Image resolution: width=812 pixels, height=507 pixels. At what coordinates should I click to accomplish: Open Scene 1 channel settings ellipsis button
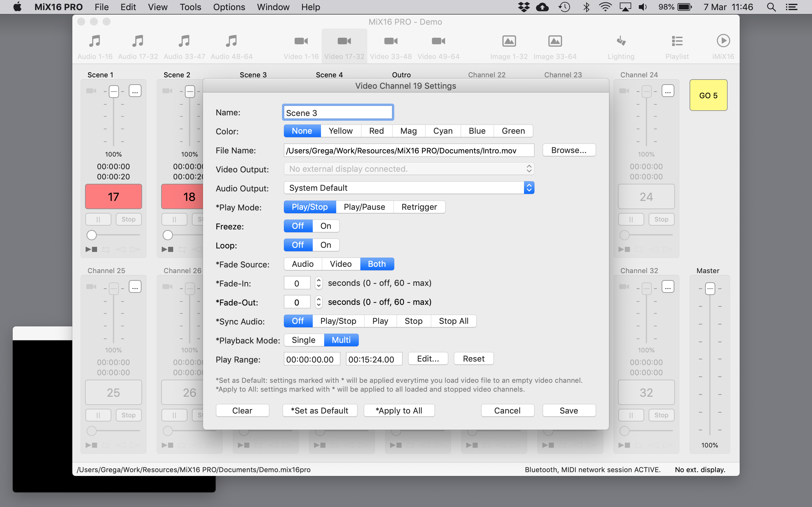coord(135,91)
